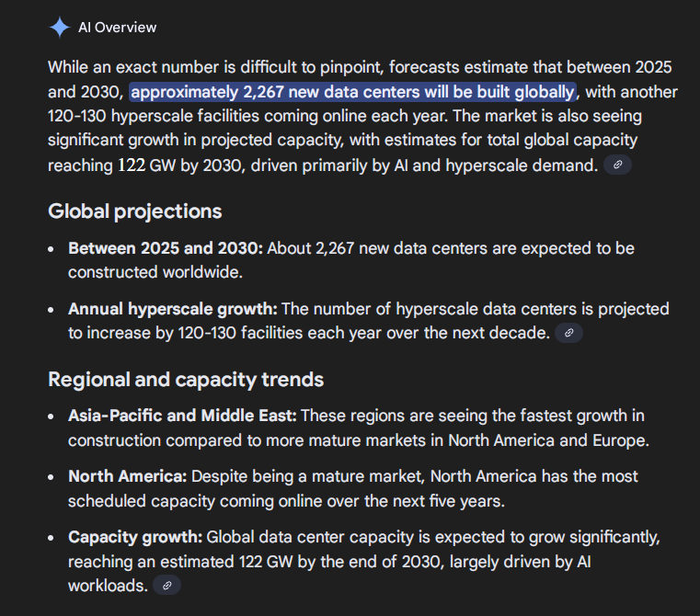Open source link after 'over the next decade.'

pyautogui.click(x=568, y=333)
